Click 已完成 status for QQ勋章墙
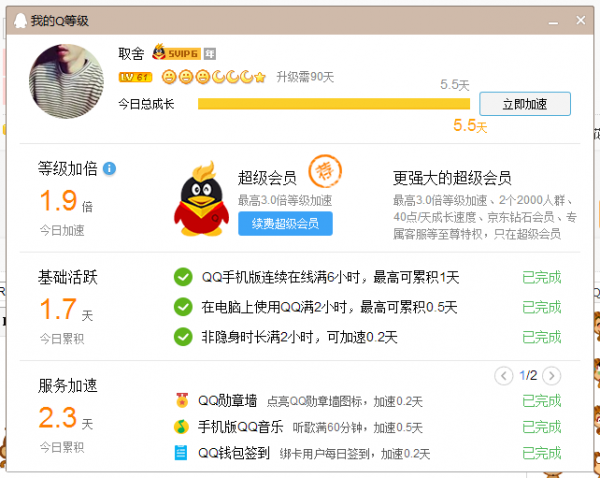This screenshot has height=478, width=600. point(541,401)
